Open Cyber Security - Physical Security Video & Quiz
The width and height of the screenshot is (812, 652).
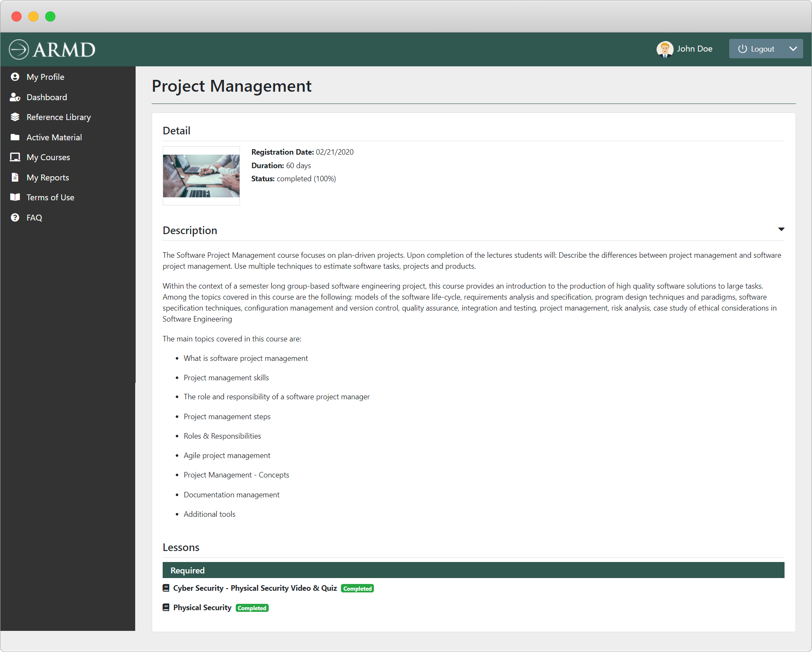255,588
